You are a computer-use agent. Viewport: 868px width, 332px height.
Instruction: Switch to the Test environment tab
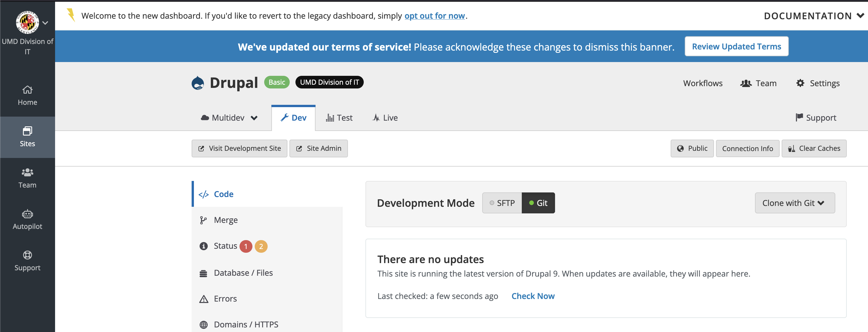339,118
